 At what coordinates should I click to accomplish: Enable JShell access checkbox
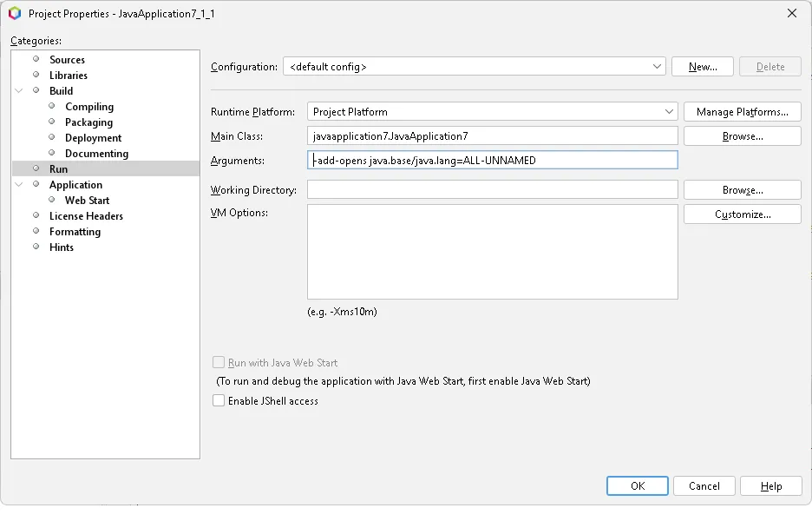pyautogui.click(x=219, y=401)
